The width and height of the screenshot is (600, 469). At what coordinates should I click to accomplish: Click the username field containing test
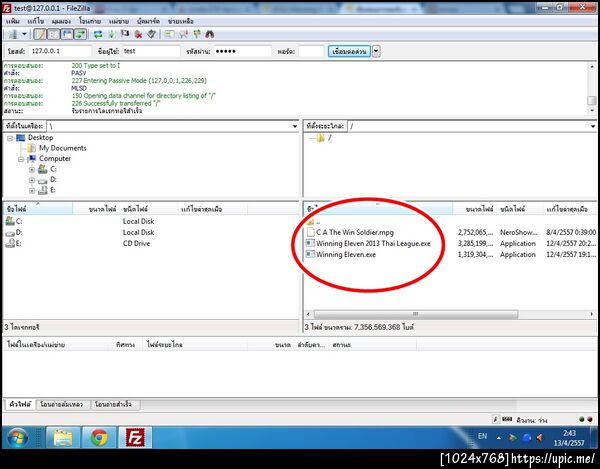tap(151, 51)
